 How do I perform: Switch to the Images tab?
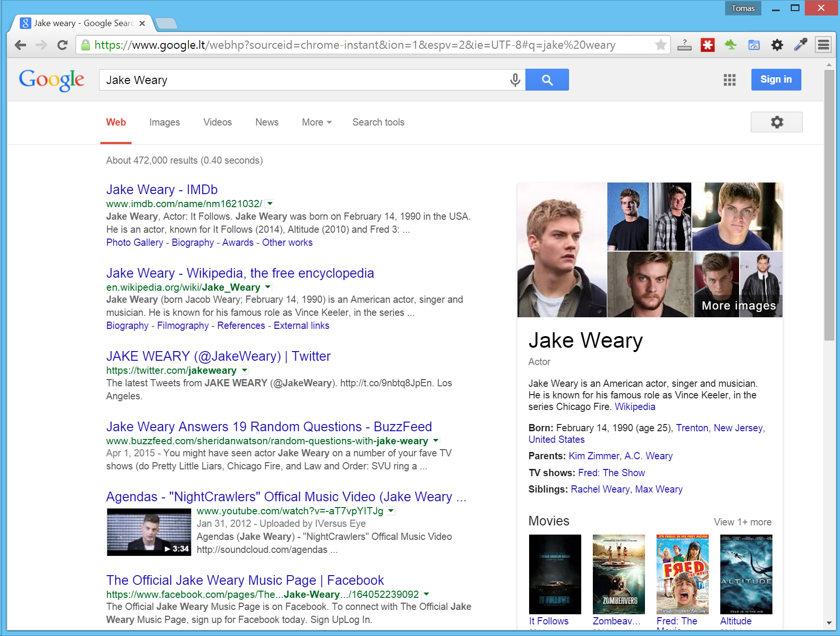(164, 122)
